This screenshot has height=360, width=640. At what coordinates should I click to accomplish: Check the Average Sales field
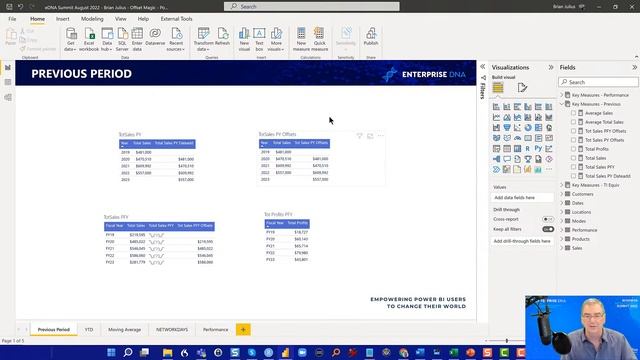click(573, 113)
